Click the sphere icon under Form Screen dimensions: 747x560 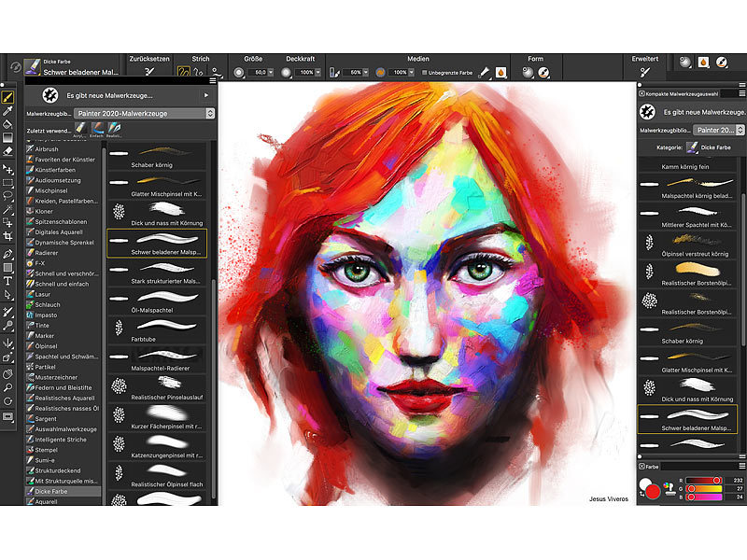[x=528, y=73]
